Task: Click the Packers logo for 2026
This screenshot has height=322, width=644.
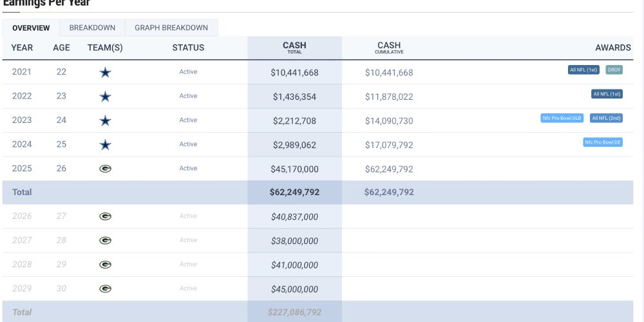Action: [105, 216]
